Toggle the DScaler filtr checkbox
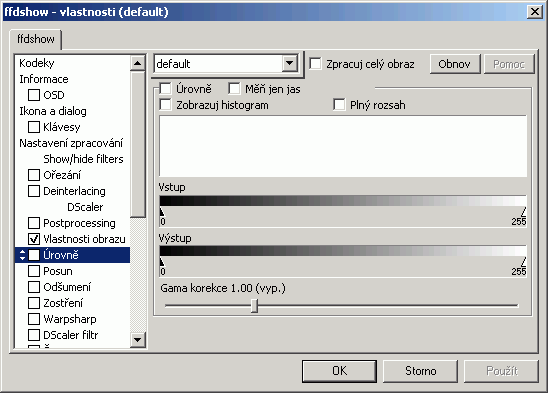Viewport: 548px width, 393px height. click(x=34, y=335)
